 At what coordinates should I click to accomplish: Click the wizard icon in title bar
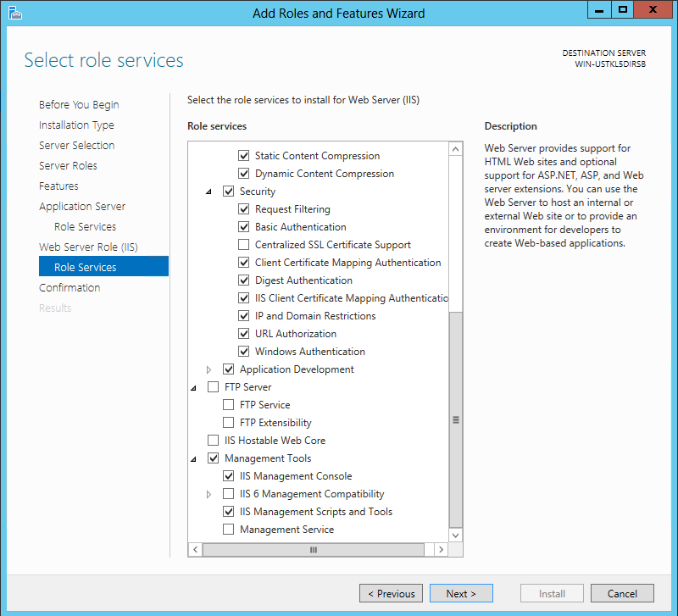pyautogui.click(x=14, y=13)
